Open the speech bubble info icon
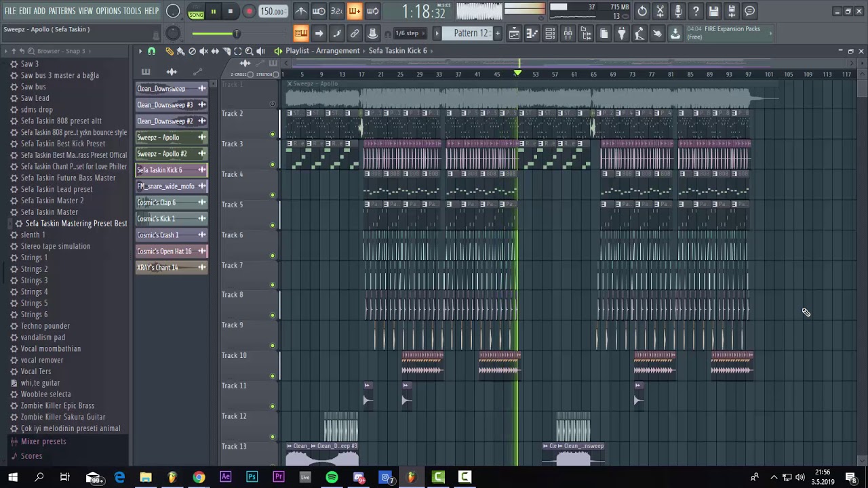The height and width of the screenshot is (488, 868). click(749, 11)
